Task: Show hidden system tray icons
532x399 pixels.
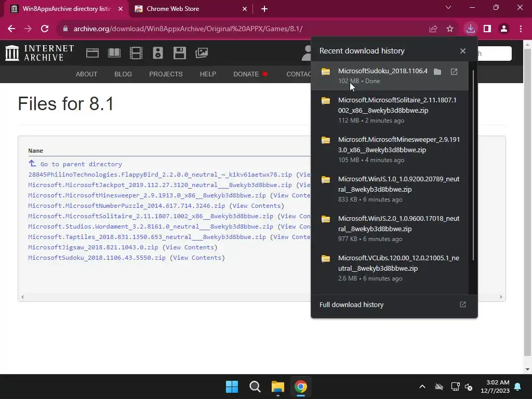Action: [422, 387]
